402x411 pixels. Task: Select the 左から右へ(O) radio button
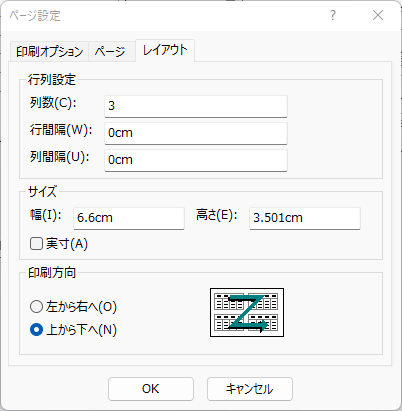pos(36,307)
